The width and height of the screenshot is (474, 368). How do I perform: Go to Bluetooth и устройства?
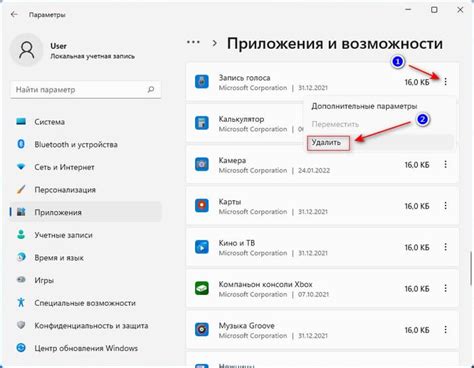coord(76,145)
